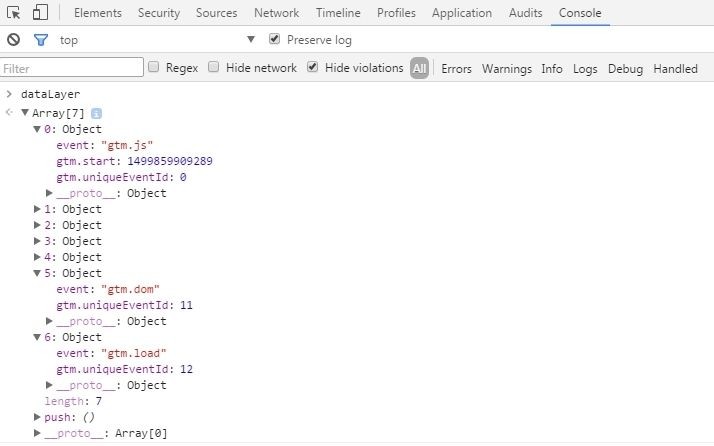Select the gtm.uniqueEventId: 0 property

pyautogui.click(x=121, y=177)
